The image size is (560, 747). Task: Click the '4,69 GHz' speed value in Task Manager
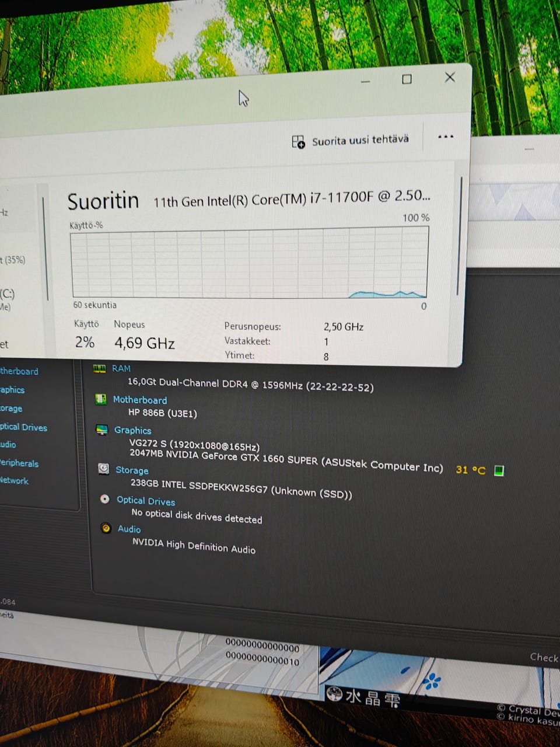[145, 343]
